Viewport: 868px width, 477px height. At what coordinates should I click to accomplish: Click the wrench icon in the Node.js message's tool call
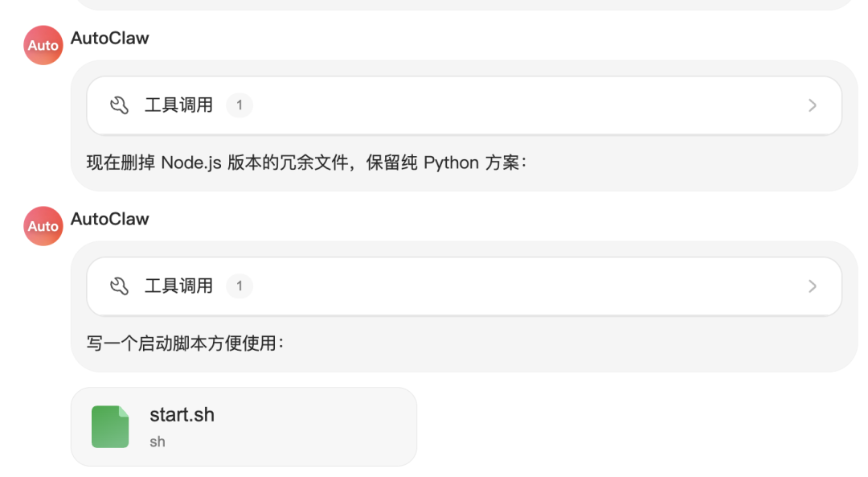coord(119,105)
